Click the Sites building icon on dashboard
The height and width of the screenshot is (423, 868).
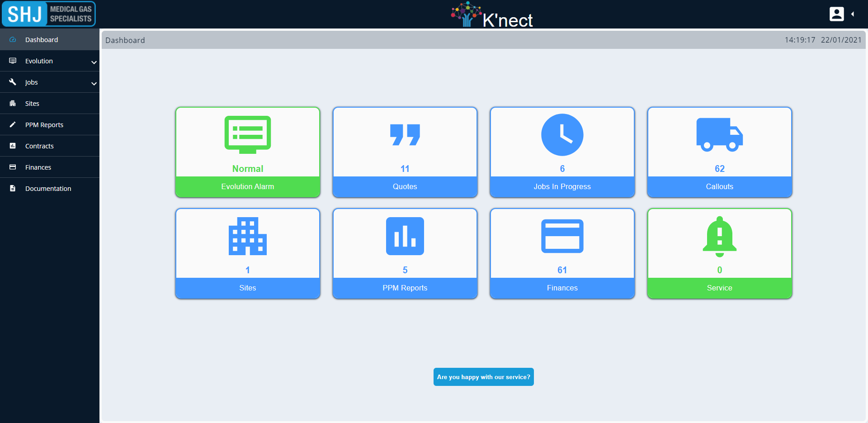[x=248, y=236]
